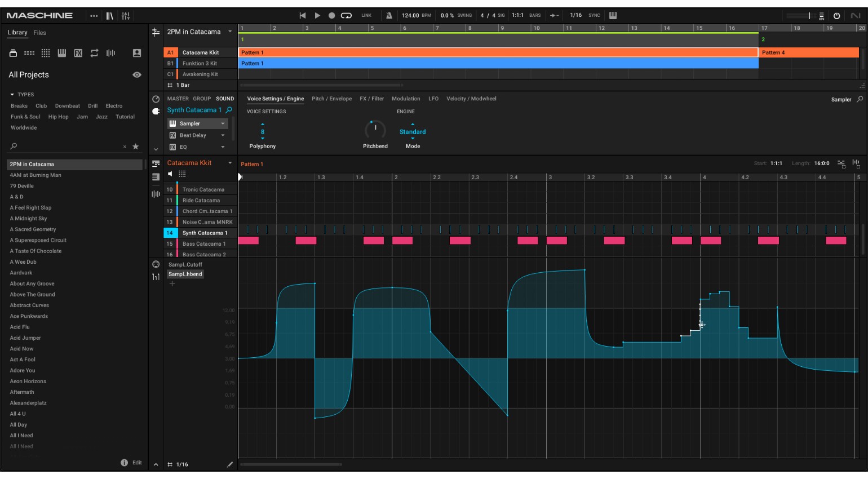
Task: Select the Bass Catacama 1 sound slot
Action: [x=205, y=243]
